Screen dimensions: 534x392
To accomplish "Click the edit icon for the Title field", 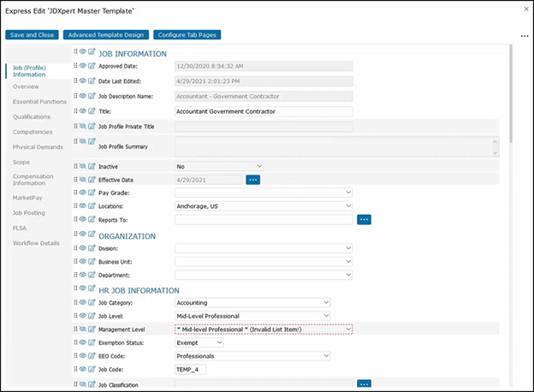I will (x=92, y=111).
